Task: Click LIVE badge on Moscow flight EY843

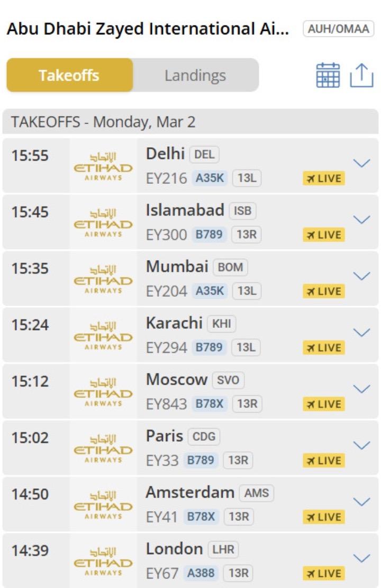Action: click(x=324, y=404)
